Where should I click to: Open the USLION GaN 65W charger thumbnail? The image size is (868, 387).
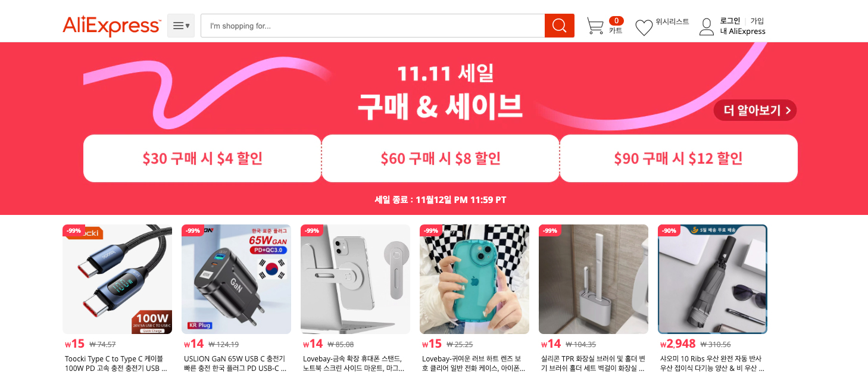point(236,279)
